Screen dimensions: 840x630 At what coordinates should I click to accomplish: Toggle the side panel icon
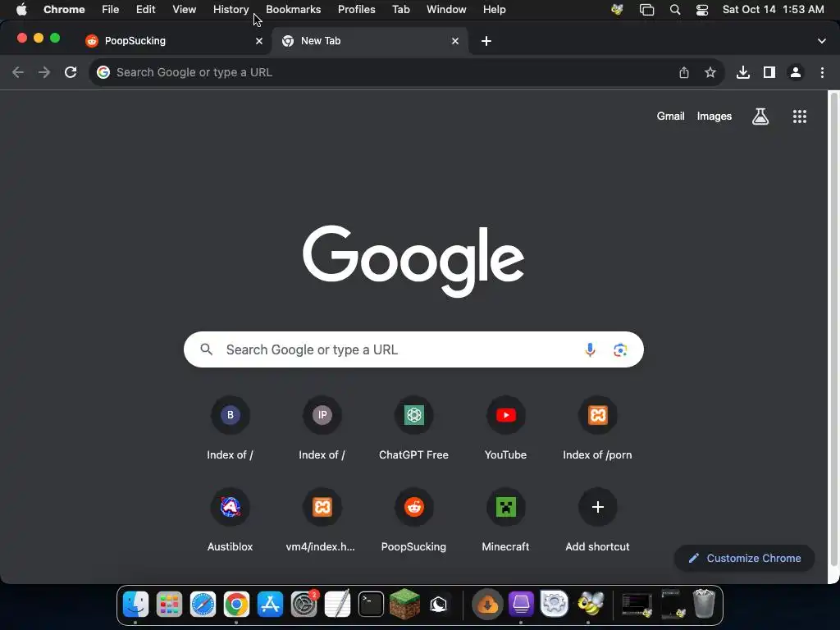[769, 72]
